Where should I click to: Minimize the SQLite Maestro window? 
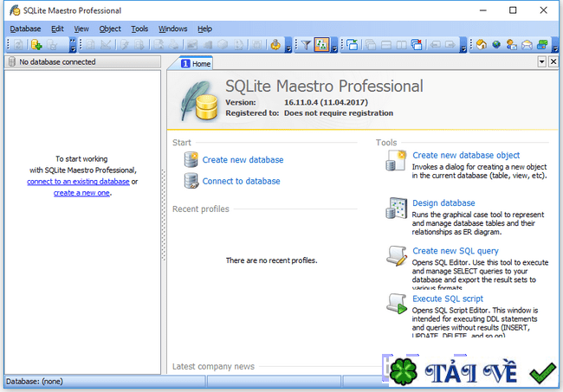click(x=483, y=10)
